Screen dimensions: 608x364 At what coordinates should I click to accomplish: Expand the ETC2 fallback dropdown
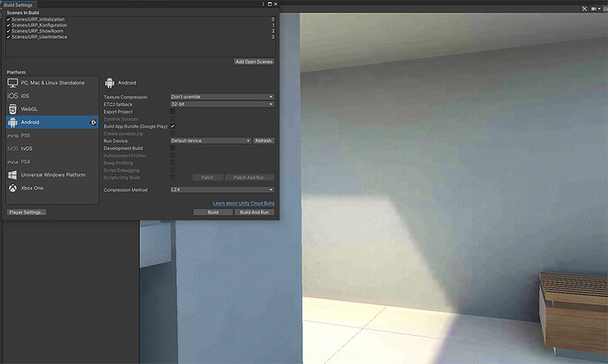(x=222, y=104)
